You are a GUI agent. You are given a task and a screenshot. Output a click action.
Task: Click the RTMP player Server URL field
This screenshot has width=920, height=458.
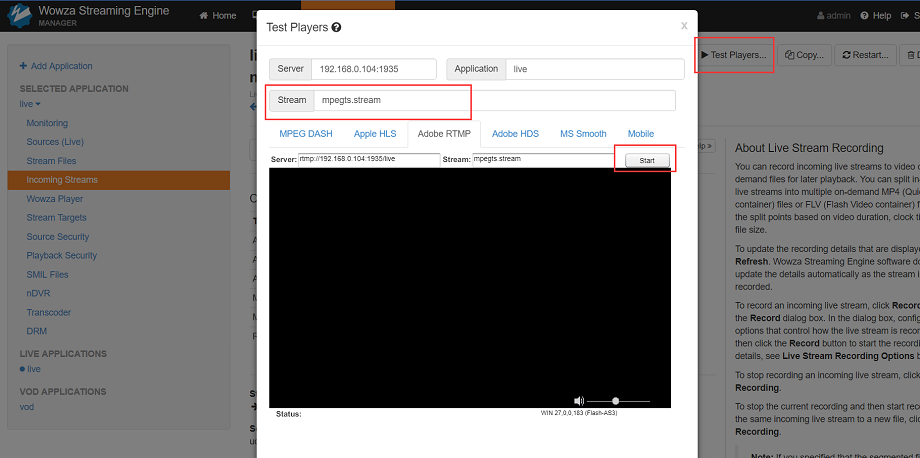369,160
